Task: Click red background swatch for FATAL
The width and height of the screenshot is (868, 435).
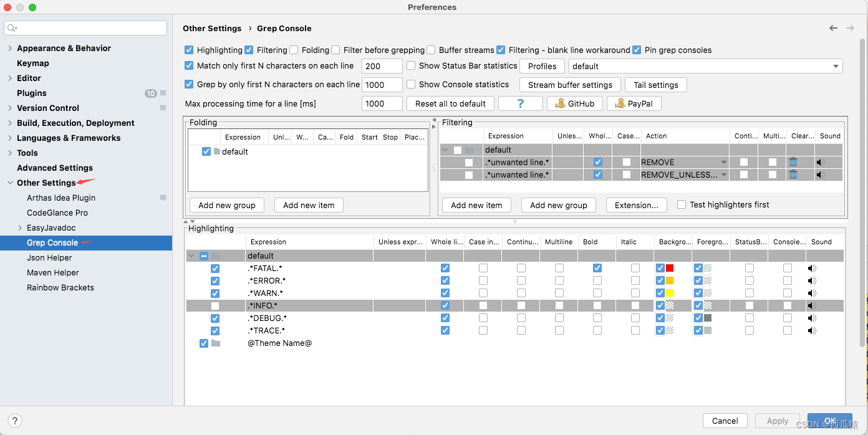Action: pos(670,268)
